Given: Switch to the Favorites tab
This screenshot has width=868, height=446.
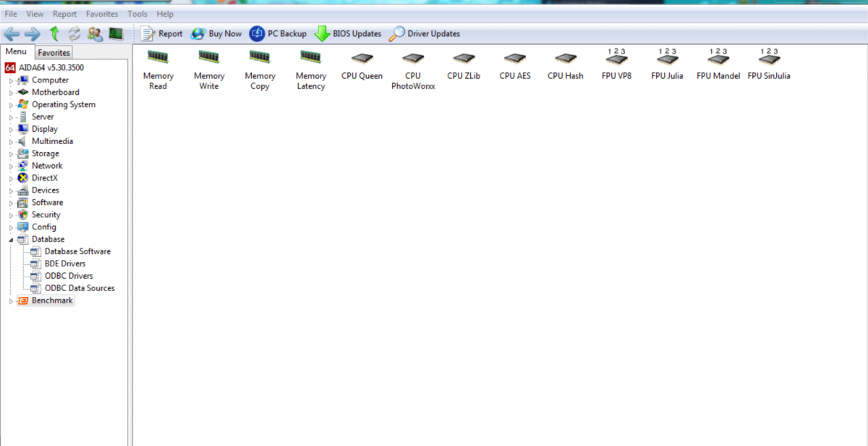Looking at the screenshot, I should 54,52.
